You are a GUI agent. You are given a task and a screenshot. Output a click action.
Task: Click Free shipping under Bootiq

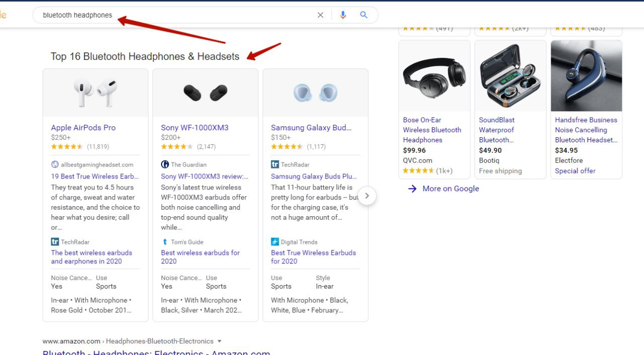pos(501,171)
